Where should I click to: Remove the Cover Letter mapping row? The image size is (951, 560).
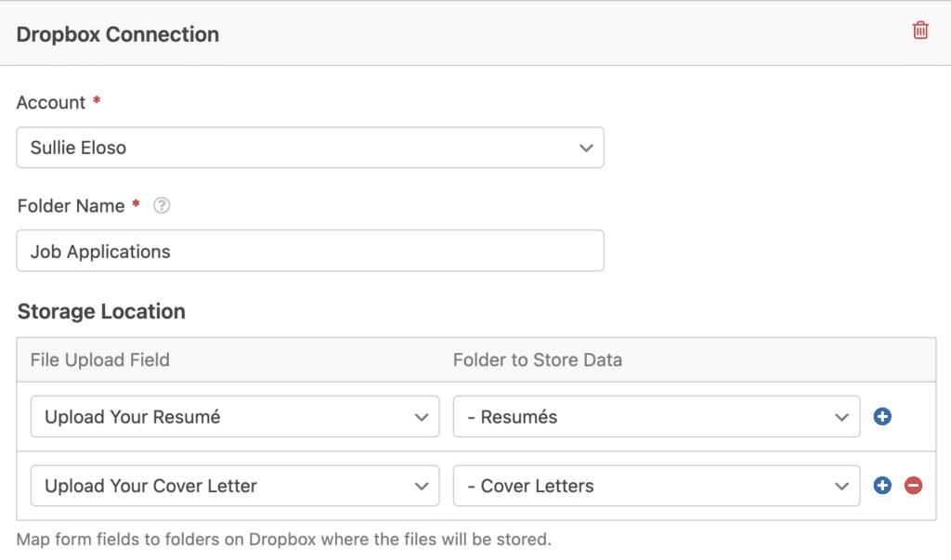pyautogui.click(x=913, y=485)
